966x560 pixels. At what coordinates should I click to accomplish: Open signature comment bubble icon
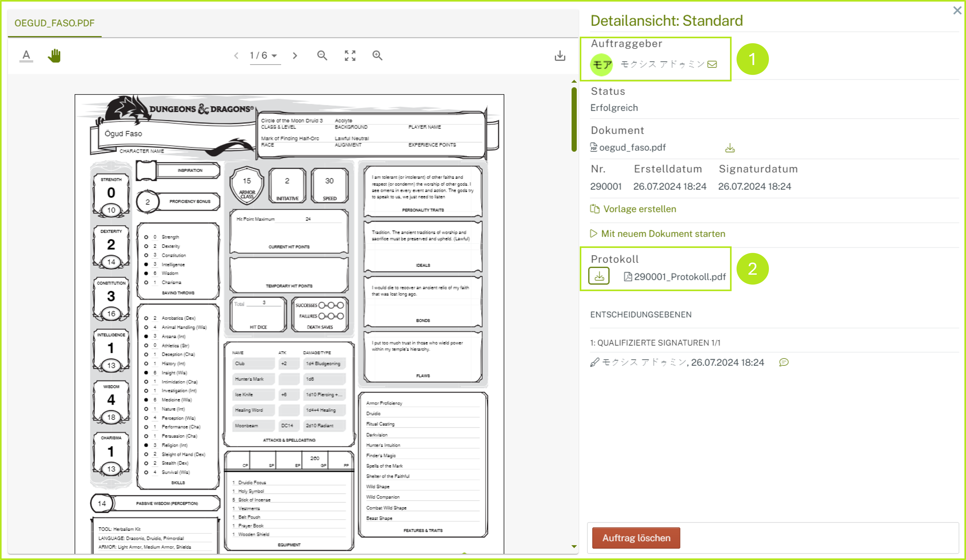tap(784, 362)
